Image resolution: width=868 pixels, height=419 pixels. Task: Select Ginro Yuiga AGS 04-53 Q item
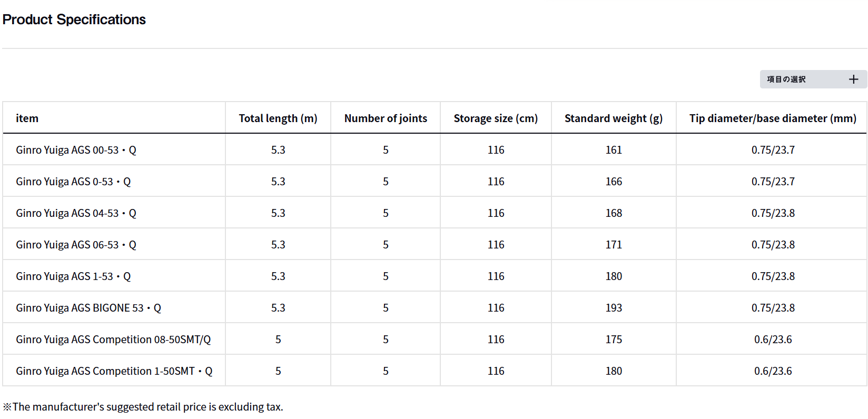point(76,213)
